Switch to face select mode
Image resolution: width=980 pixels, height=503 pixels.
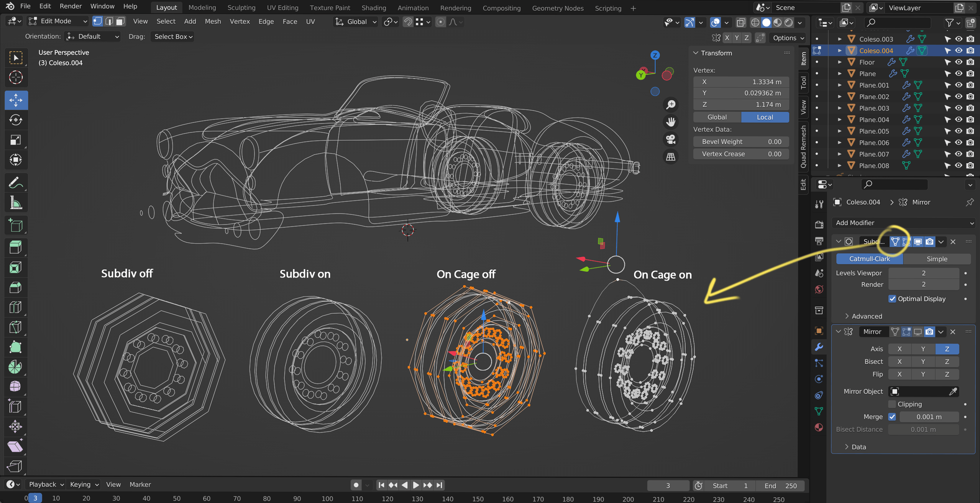(121, 21)
